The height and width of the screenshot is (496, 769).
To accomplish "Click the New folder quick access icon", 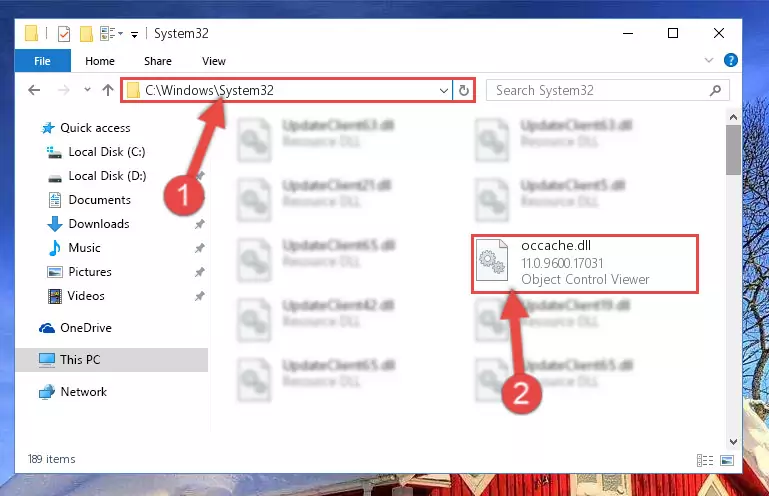I will tap(86, 34).
